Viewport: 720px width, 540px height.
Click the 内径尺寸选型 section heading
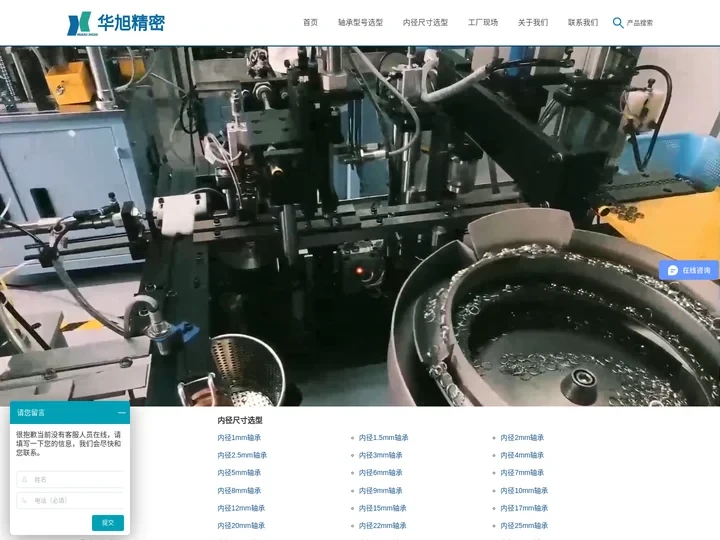tap(240, 420)
